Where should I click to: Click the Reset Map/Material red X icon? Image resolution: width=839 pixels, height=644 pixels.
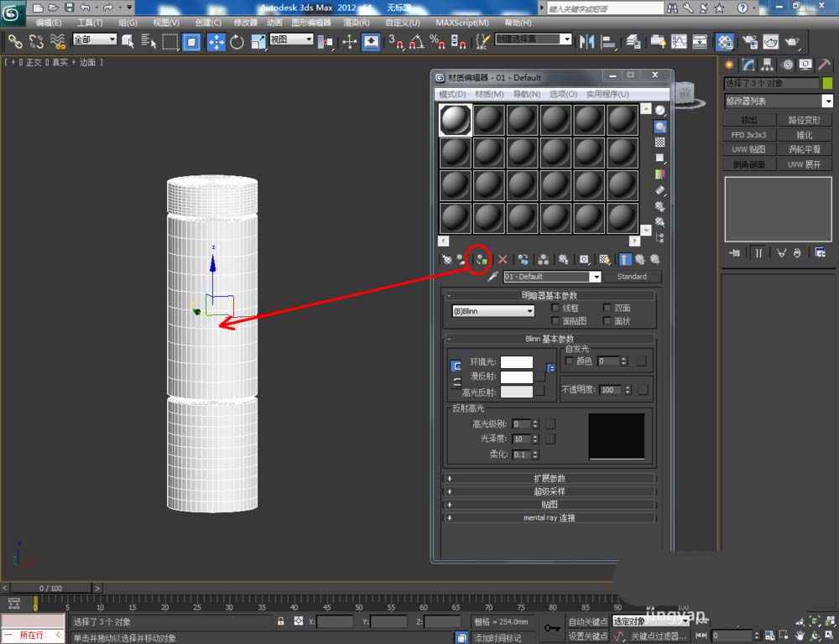click(503, 260)
